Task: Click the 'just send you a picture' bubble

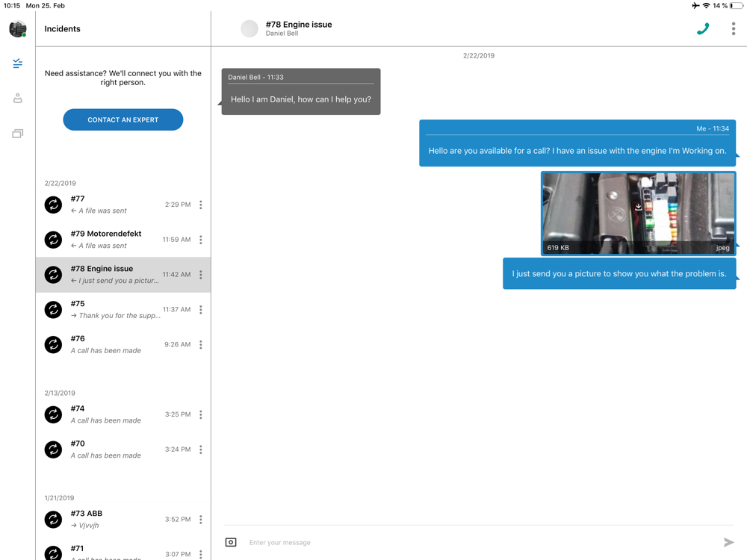Action: point(619,274)
